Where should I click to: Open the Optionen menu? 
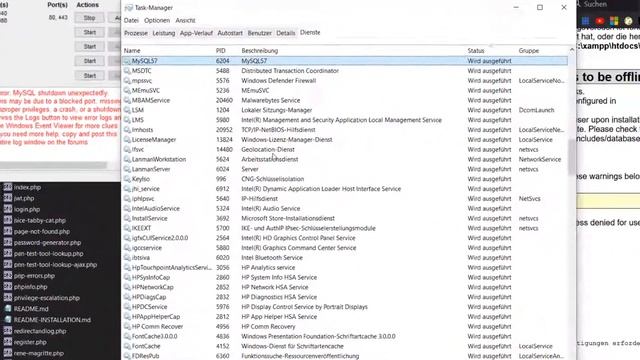[157, 20]
